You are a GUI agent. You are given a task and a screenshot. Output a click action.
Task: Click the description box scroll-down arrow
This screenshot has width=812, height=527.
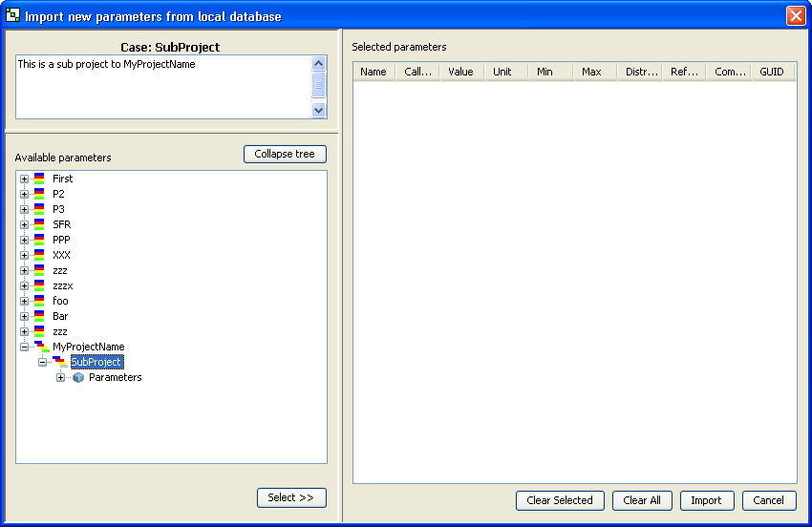(x=318, y=110)
